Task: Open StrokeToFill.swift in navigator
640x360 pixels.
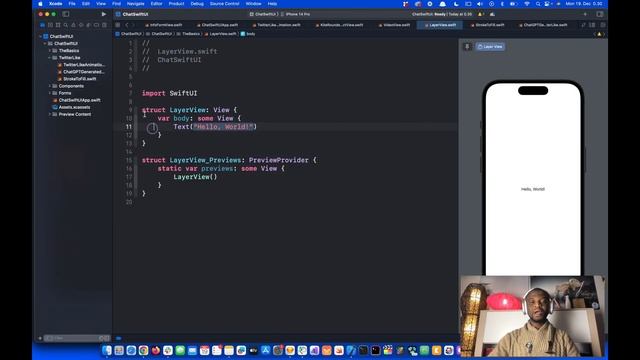Action: click(77, 79)
